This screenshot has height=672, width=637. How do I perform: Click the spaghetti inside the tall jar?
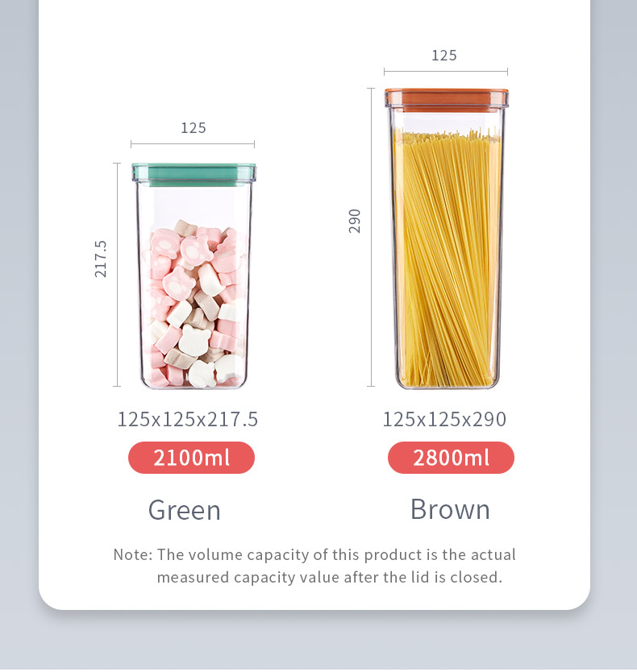tap(448, 259)
